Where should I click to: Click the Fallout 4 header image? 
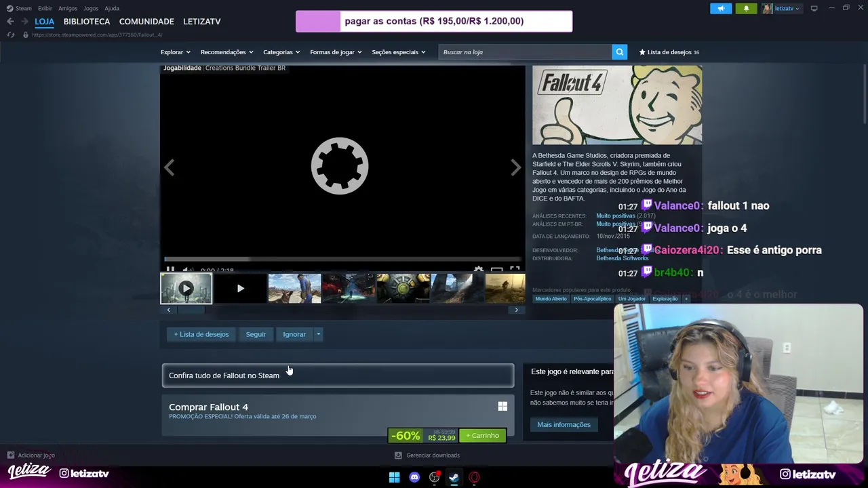coord(617,105)
